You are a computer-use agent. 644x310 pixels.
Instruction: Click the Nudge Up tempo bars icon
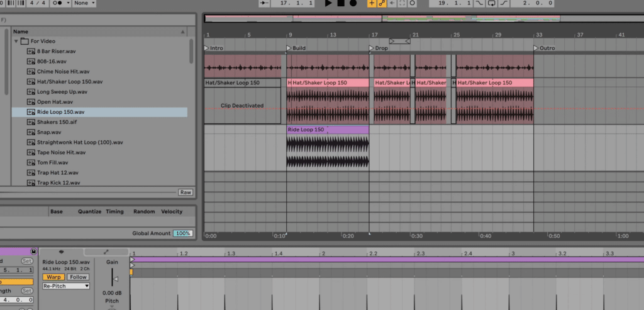[x=20, y=3]
